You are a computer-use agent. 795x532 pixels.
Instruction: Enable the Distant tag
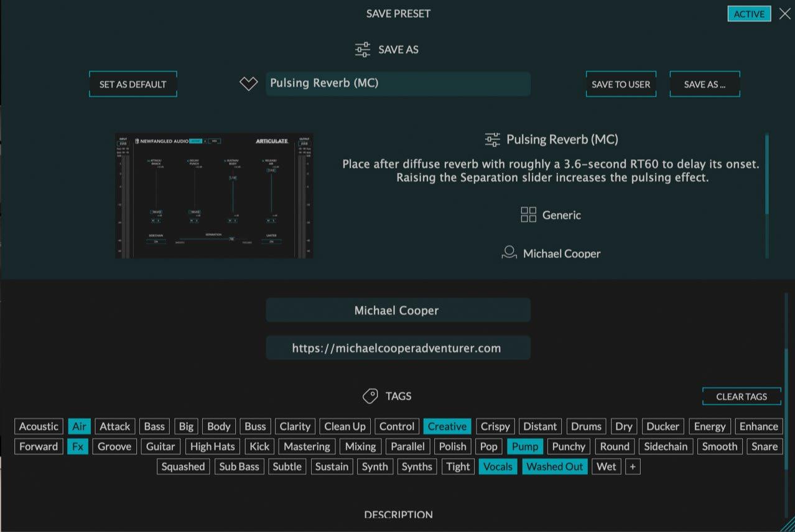click(540, 426)
